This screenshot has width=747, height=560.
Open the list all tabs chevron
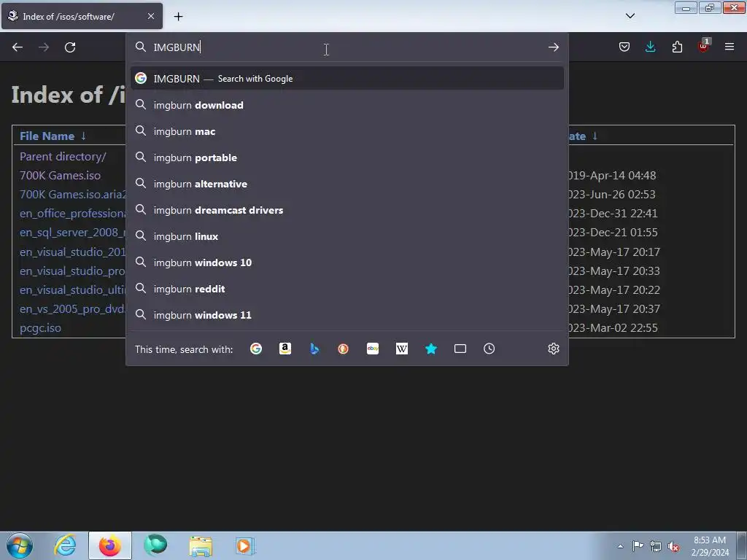[630, 16]
